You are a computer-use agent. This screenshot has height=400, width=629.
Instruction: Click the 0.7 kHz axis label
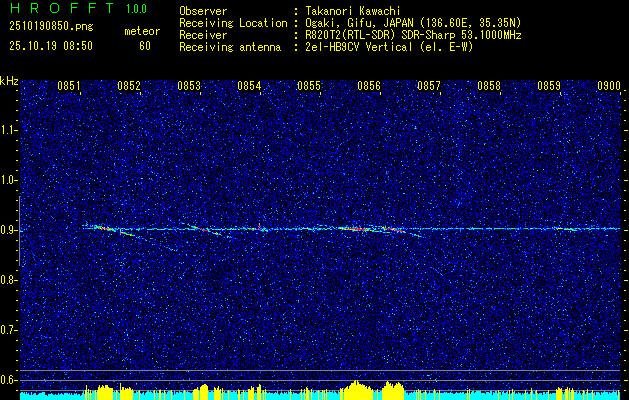(x=9, y=330)
